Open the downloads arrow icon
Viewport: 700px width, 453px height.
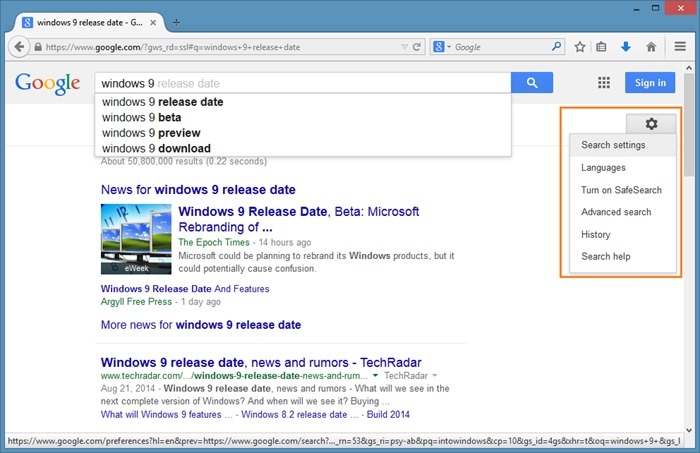tap(626, 46)
